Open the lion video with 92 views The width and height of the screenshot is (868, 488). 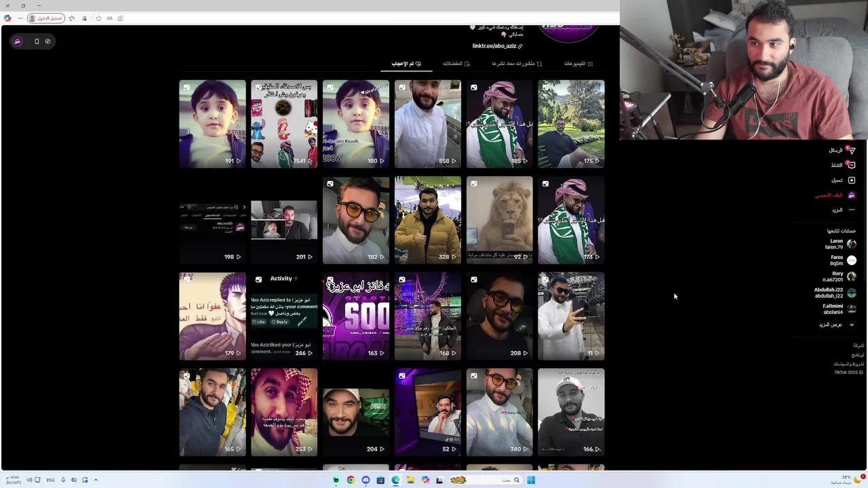point(500,220)
